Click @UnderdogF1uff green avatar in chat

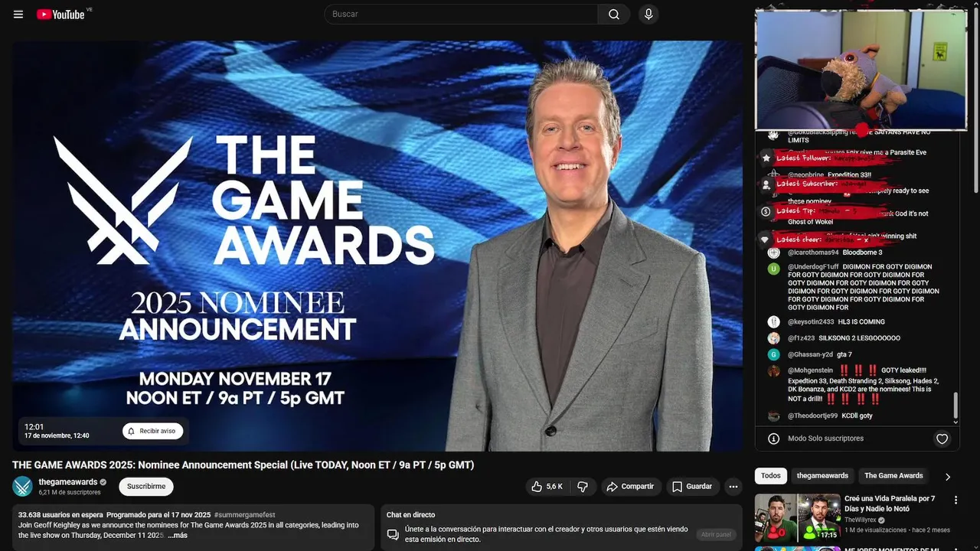coord(774,269)
